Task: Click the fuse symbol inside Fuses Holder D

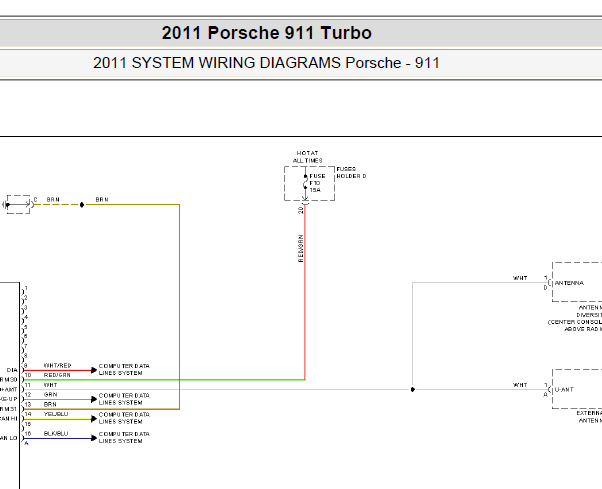Action: pyautogui.click(x=306, y=182)
